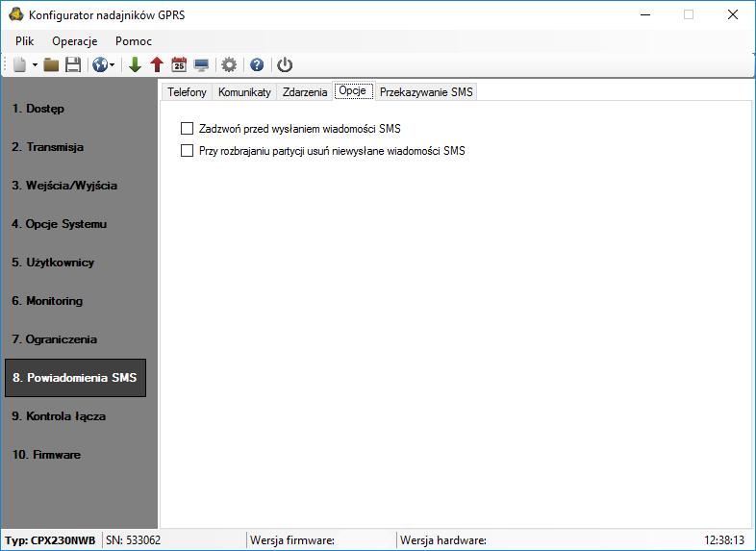The image size is (756, 551).
Task: Switch to the Zdarzenia tab
Action: coord(305,92)
